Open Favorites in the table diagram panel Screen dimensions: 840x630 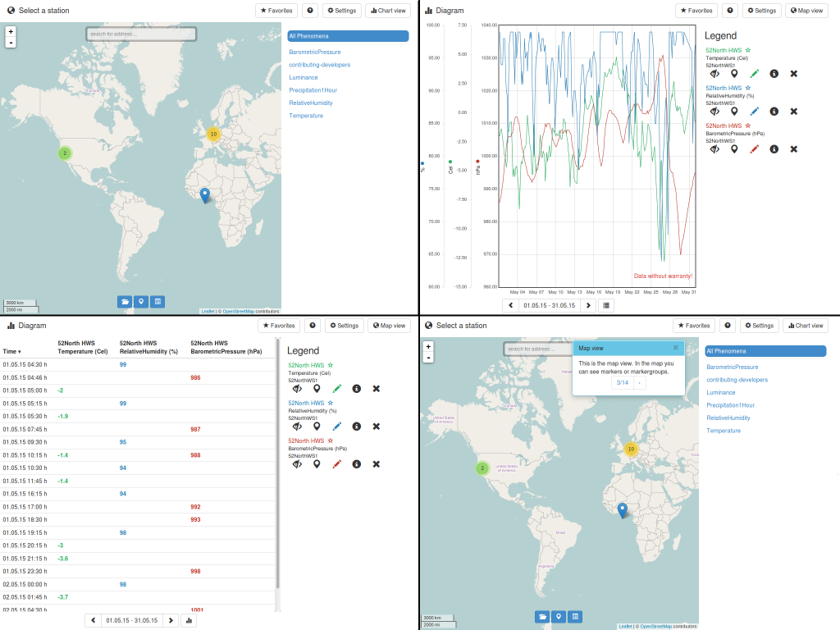tap(279, 326)
